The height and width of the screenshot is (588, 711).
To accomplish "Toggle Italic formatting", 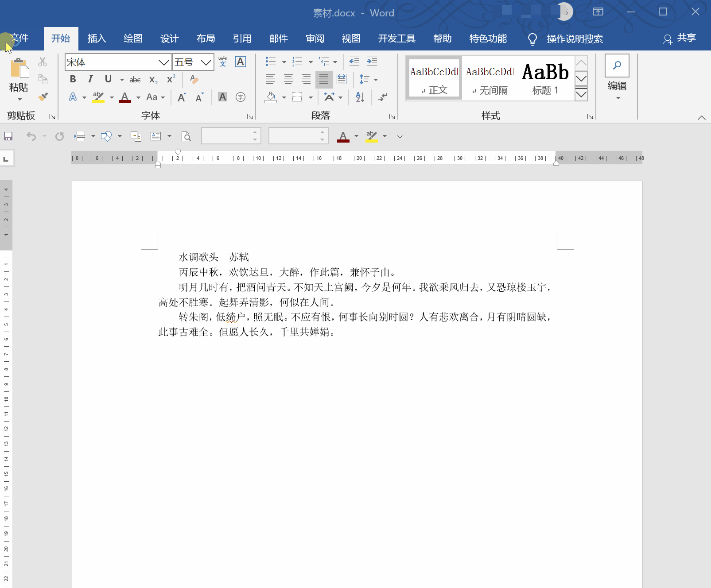I will (90, 79).
